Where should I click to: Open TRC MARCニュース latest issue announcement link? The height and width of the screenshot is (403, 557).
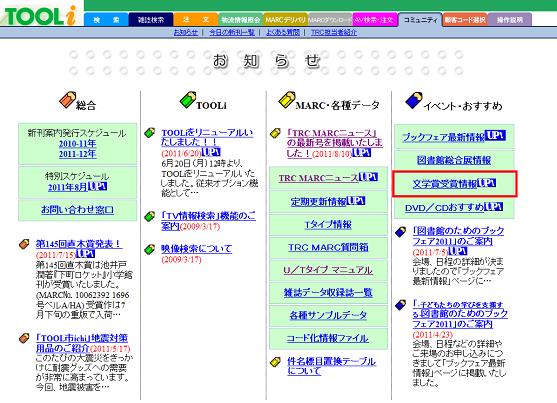(x=334, y=143)
